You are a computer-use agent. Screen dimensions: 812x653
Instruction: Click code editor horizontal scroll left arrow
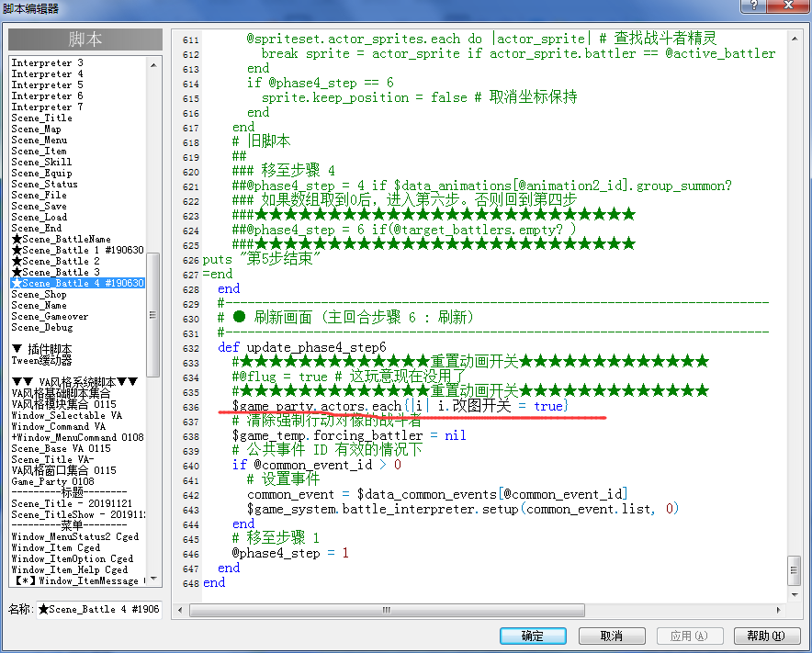180,610
